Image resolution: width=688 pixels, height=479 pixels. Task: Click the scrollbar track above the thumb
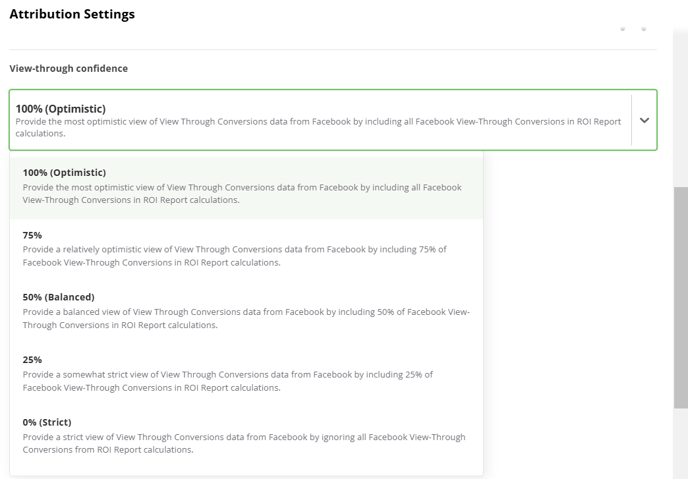[x=681, y=108]
